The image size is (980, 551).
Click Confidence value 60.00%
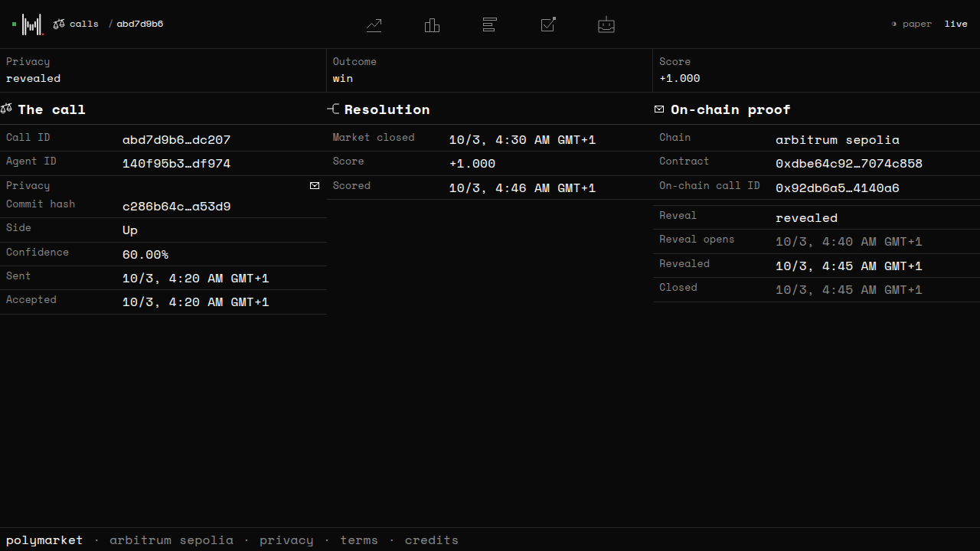[x=145, y=255]
